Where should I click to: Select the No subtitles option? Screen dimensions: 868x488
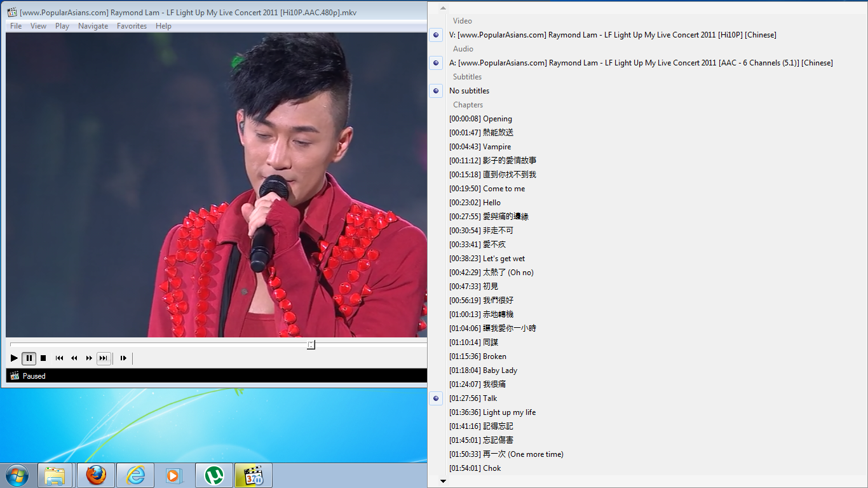pyautogui.click(x=648, y=91)
